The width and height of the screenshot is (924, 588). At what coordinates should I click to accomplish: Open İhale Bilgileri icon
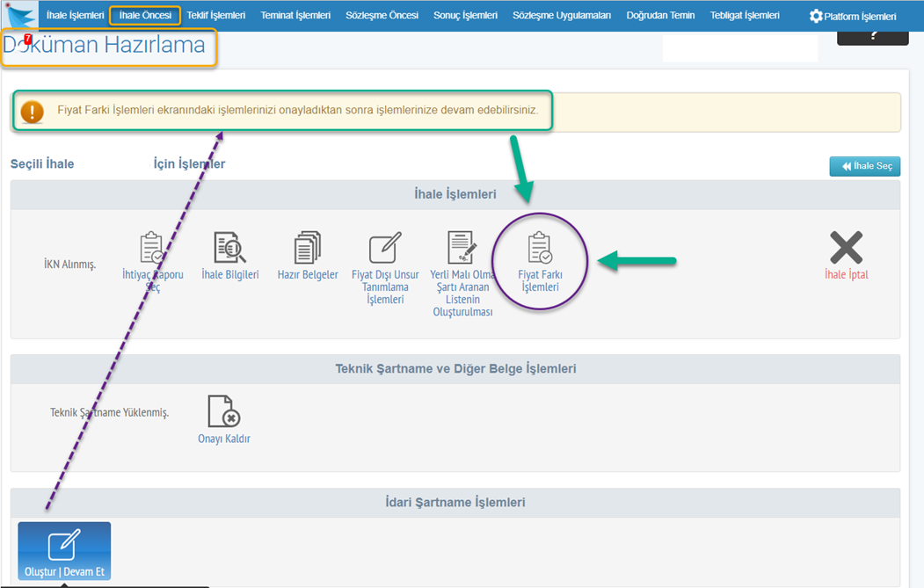pos(230,249)
